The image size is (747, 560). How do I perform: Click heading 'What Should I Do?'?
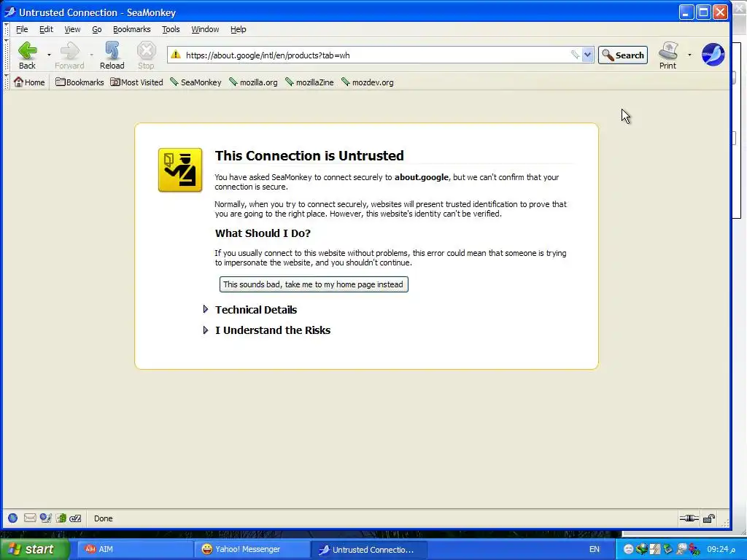pos(263,233)
